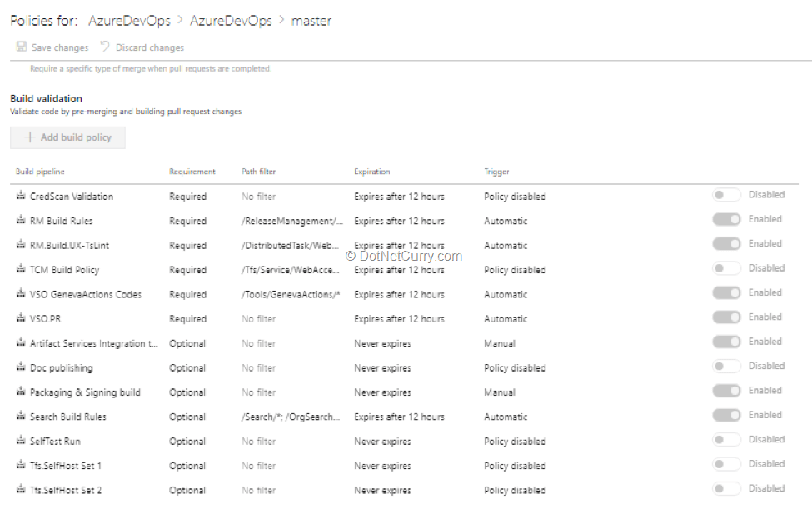Enable the CredScan Validation policy toggle
Screen dimensions: 812x514
click(726, 195)
